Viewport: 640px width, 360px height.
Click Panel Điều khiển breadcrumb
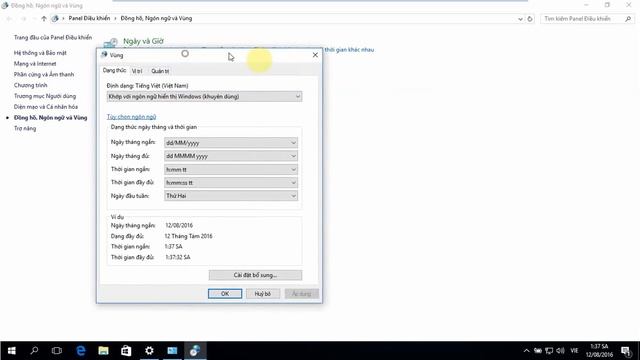coord(89,18)
